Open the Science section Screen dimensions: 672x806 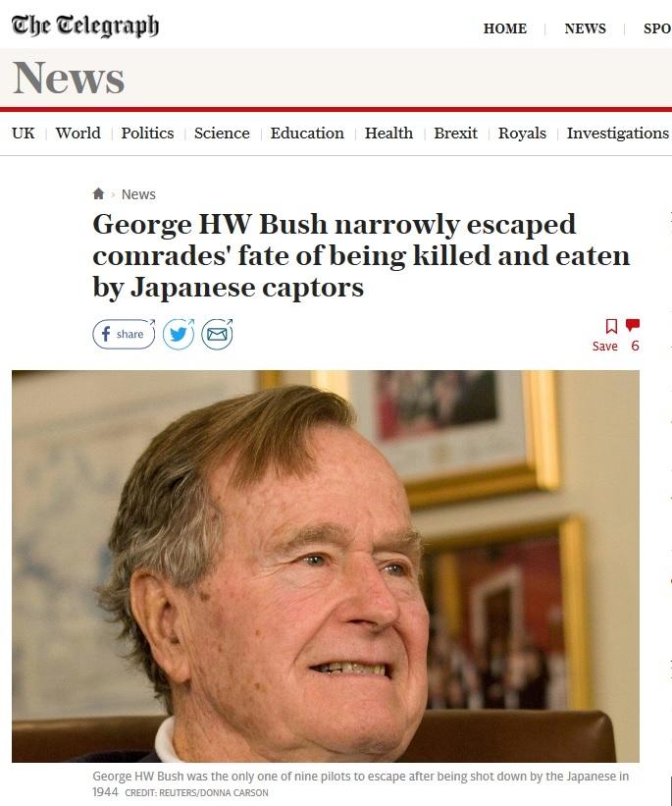point(222,134)
